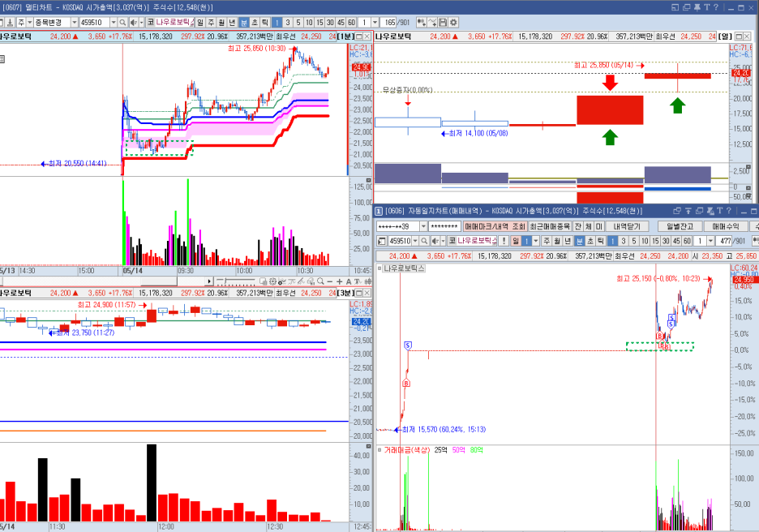Select 초 (second) period in trading journal toolbar

(x=590, y=241)
